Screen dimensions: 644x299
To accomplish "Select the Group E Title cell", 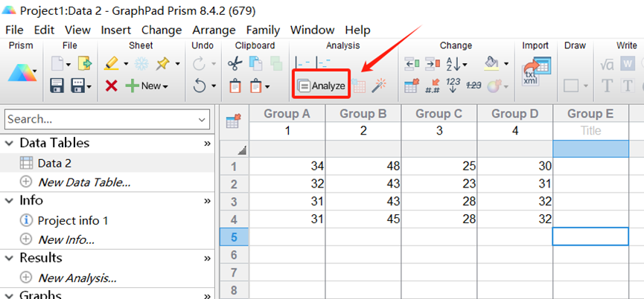I will [x=590, y=131].
